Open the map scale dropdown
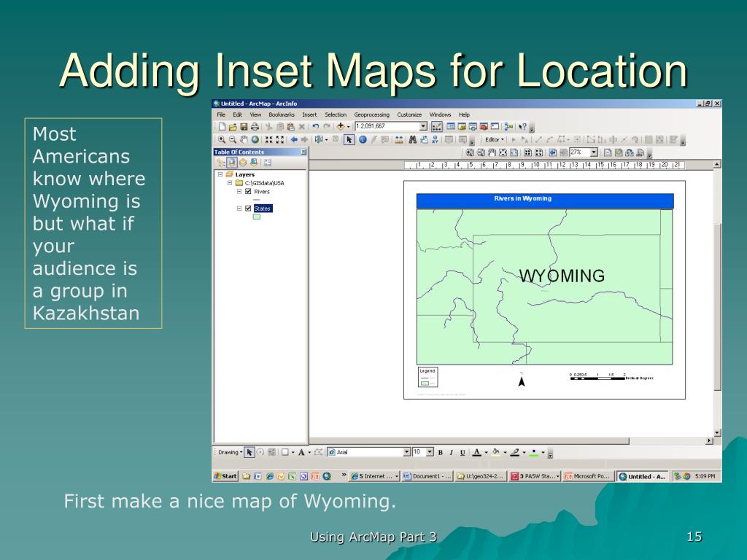 424,126
